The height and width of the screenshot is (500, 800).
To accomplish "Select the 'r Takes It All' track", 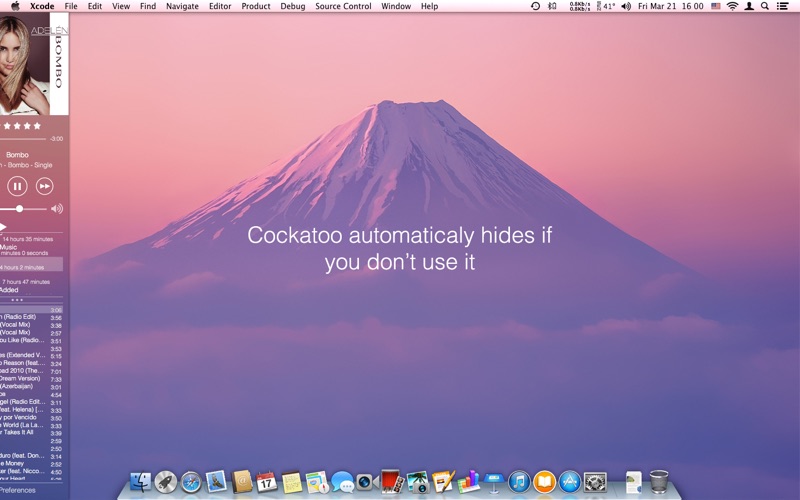I will coord(31,433).
